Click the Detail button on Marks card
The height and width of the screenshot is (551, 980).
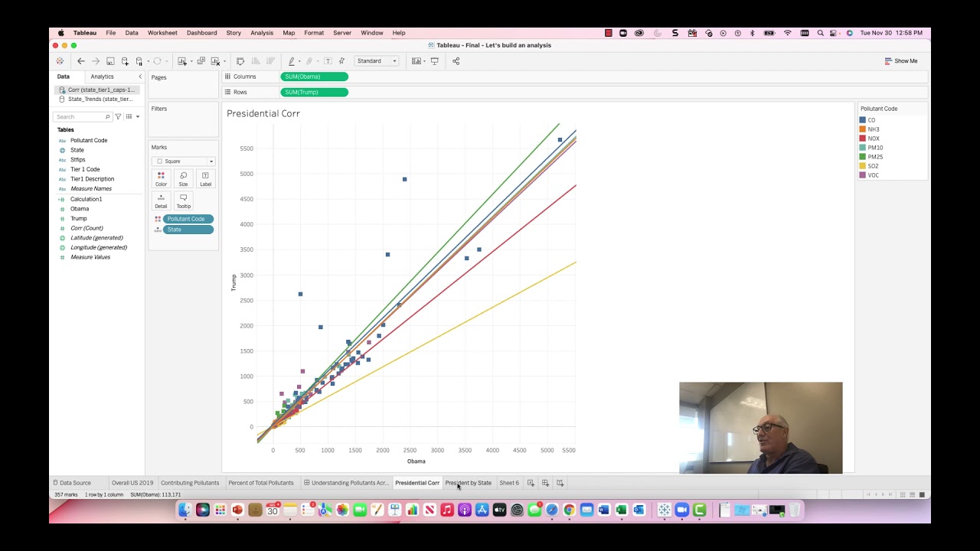pyautogui.click(x=161, y=201)
